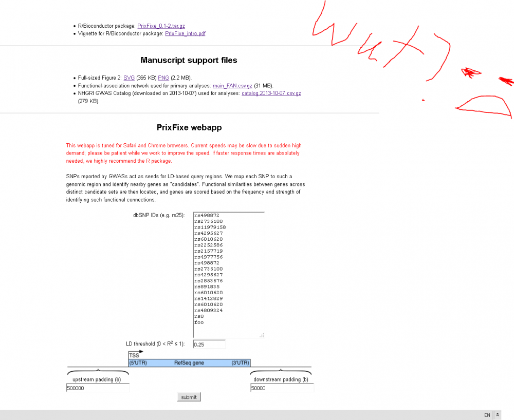This screenshot has width=514, height=420.
Task: Click the TSS arrow in the gene diagram
Action: point(136,354)
